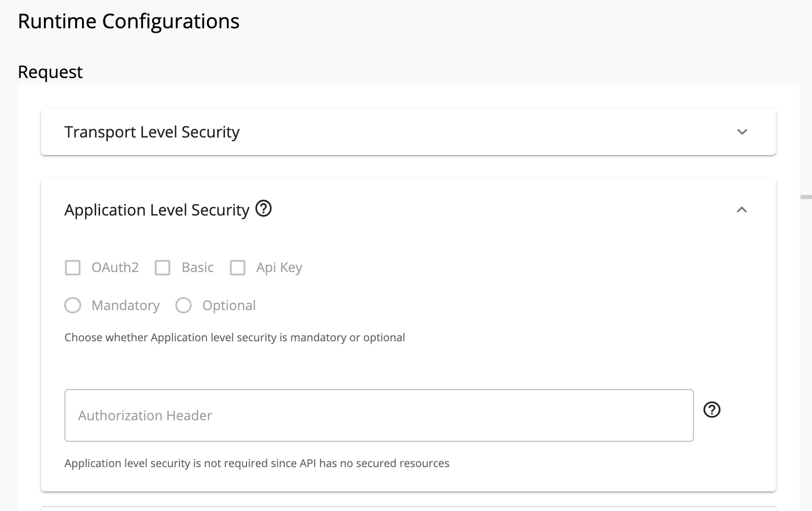Click the question mark circle after the security heading
This screenshot has height=511, width=812.
tap(264, 210)
